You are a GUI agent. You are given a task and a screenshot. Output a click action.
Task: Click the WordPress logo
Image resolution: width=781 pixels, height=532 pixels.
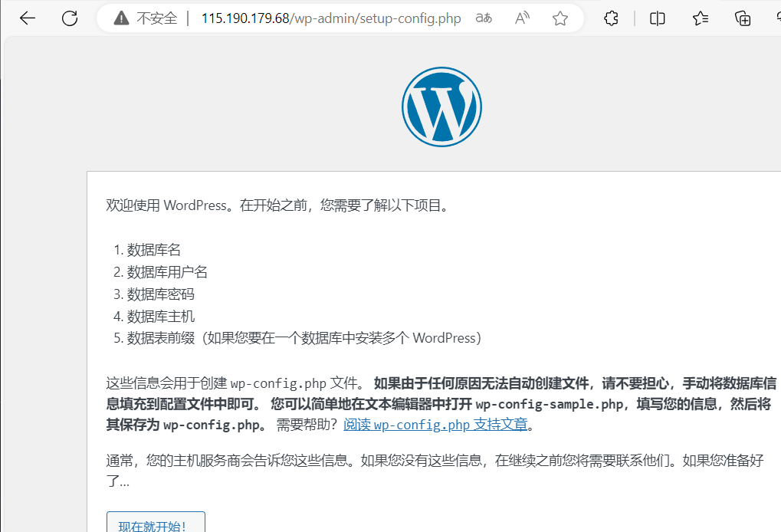[441, 107]
